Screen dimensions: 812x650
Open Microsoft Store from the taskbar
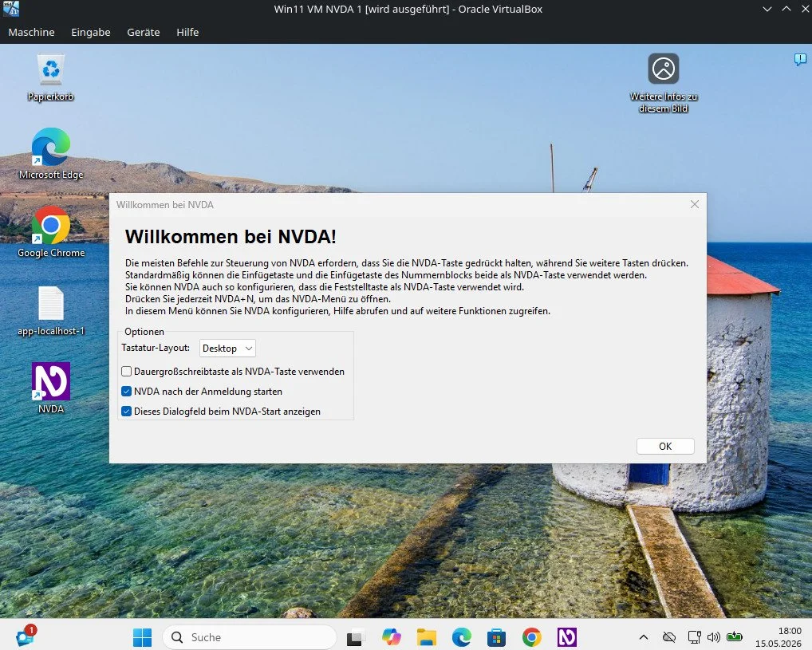pyautogui.click(x=497, y=637)
